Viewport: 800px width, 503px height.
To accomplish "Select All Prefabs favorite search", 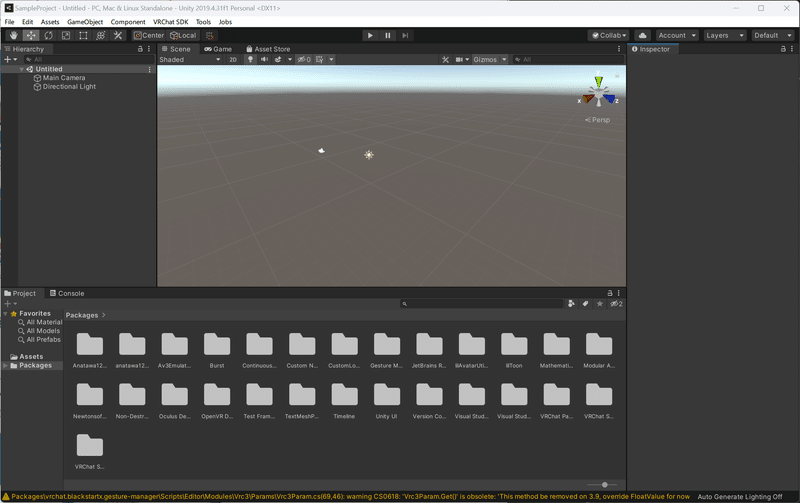I will (x=39, y=340).
